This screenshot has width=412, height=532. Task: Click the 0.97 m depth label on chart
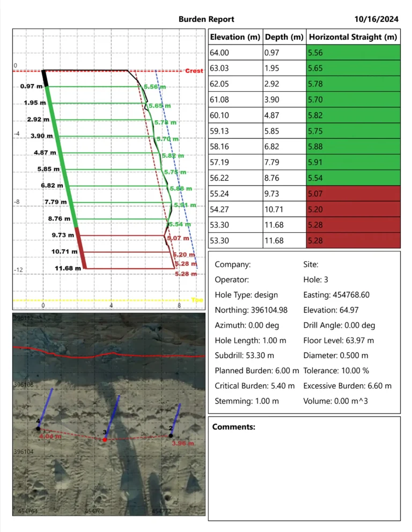point(31,86)
